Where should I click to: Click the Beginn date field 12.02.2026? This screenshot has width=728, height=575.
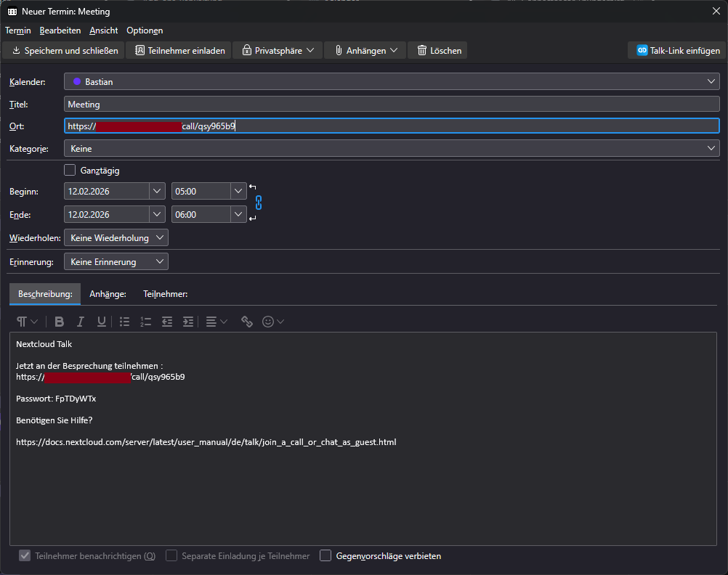point(107,191)
